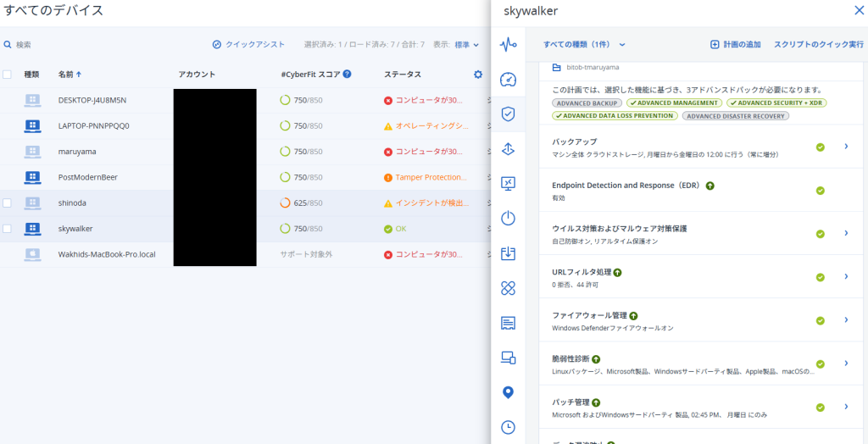Viewport: 868px width, 444px height.
Task: Click the DESKTOP-J4U8M5N device type icon
Action: [33, 100]
